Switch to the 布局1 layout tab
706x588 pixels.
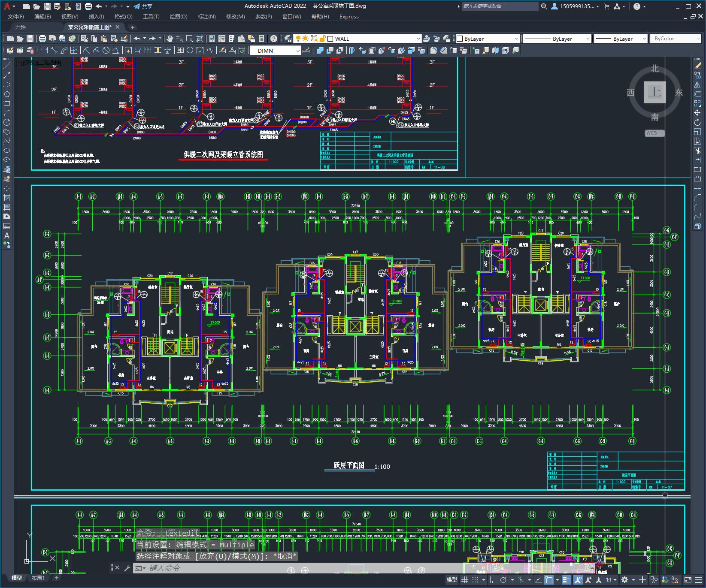click(x=38, y=578)
